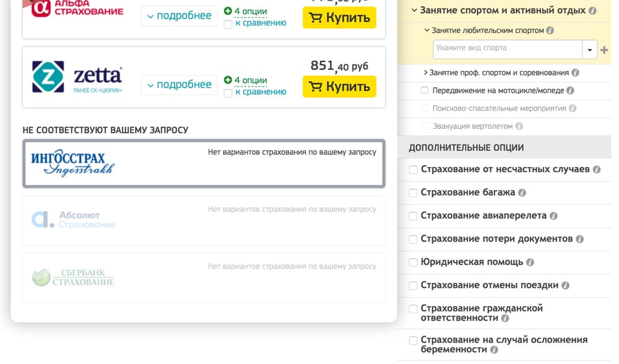This screenshot has height=364, width=619.
Task: Click info icon next to Страхование отмены поездки
Action: (x=565, y=286)
